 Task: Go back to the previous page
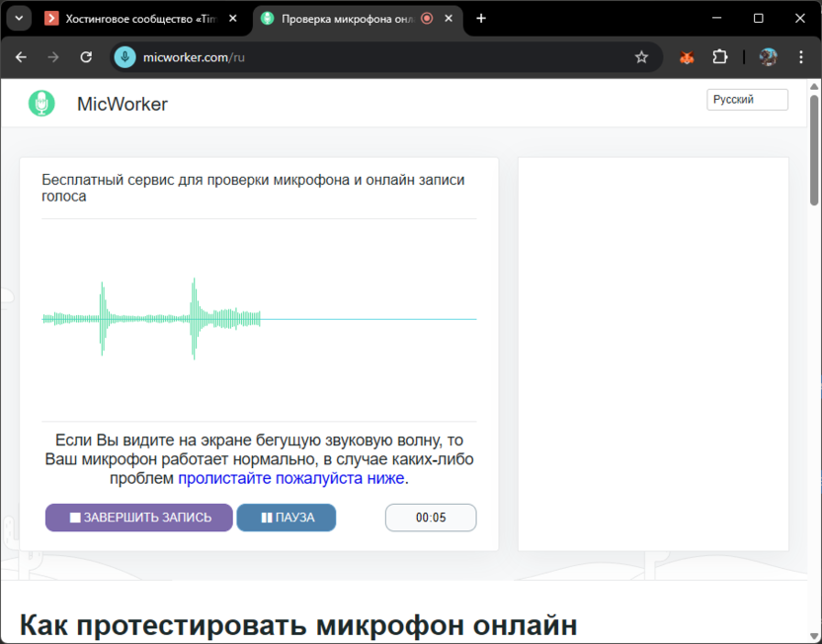[21, 57]
